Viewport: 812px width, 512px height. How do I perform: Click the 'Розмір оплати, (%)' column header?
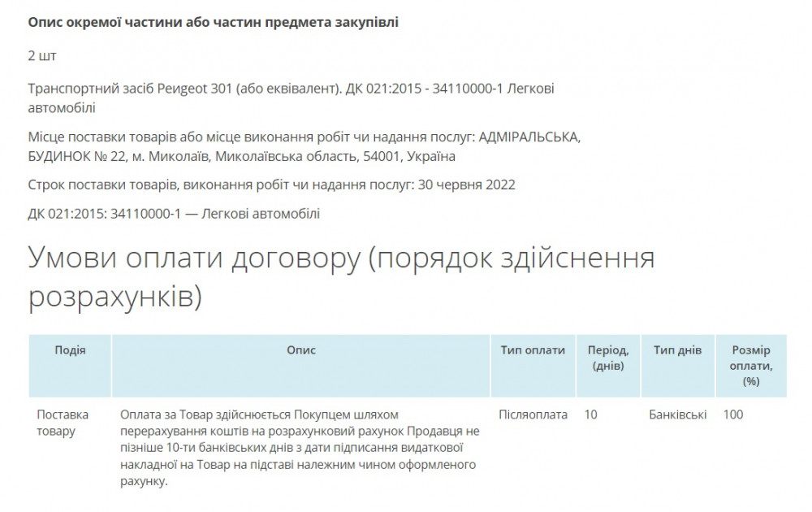point(750,365)
